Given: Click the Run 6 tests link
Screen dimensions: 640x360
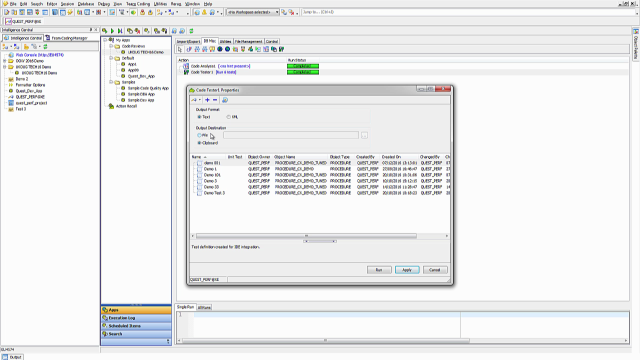Looking at the screenshot, I should [x=226, y=72].
